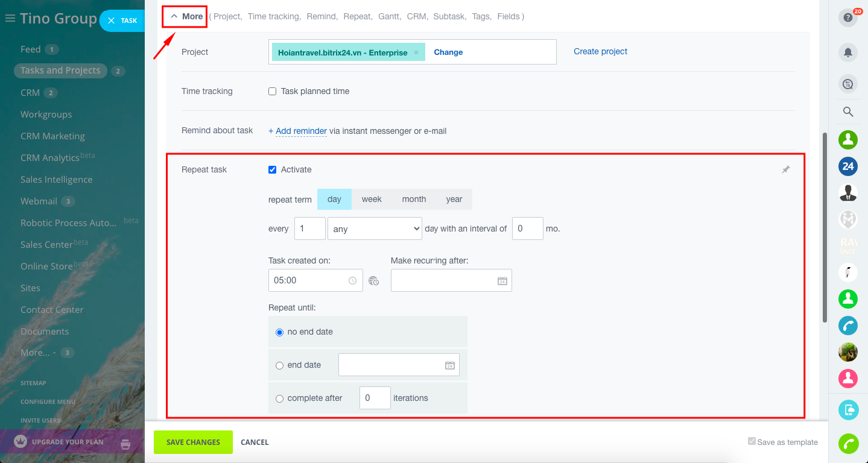Click the printer icon at the bottom of the sidebar
868x463 pixels.
[x=125, y=444]
